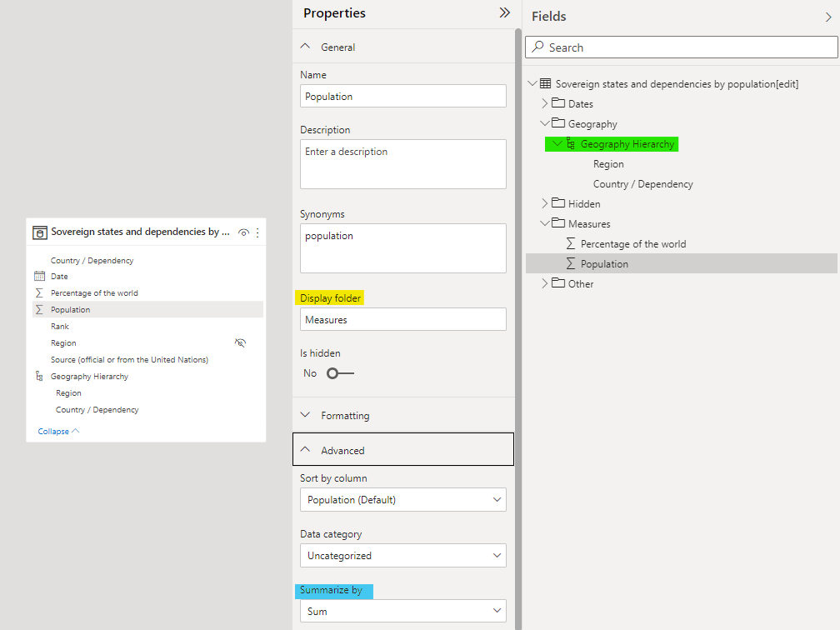Open the Summarize by dropdown
Image resolution: width=840 pixels, height=630 pixels.
click(402, 611)
